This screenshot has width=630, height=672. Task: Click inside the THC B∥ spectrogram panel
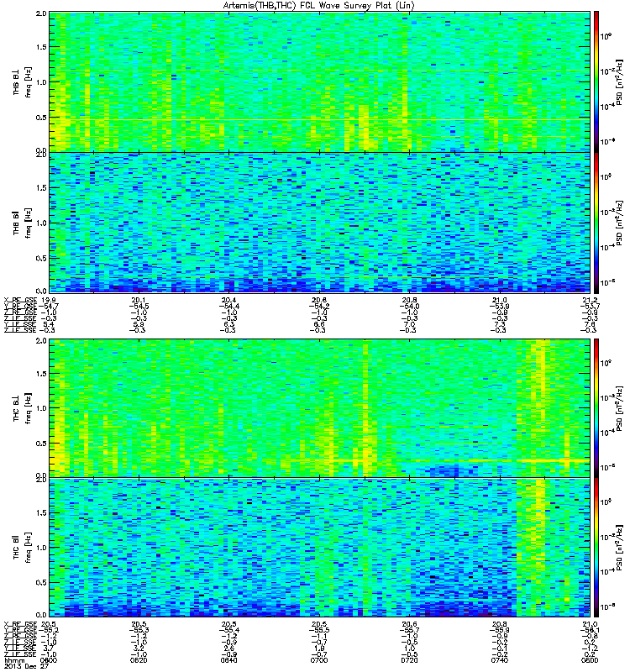(x=320, y=548)
